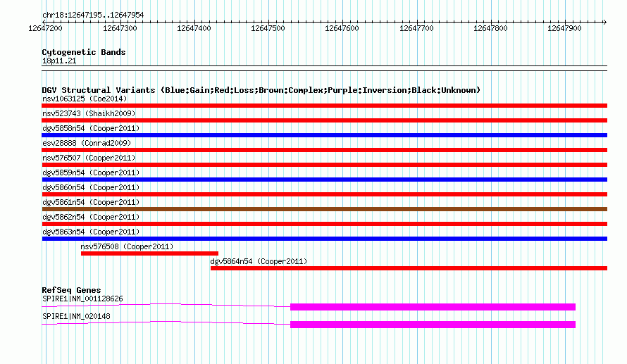Click the nsv576508 (Cooper2011) label
Viewport: 627px width, 364px height.
(127, 246)
